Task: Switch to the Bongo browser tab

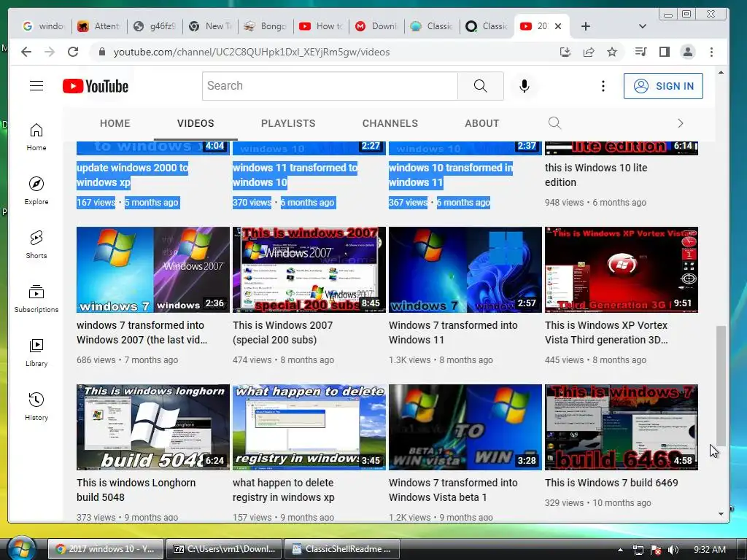Action: point(265,26)
